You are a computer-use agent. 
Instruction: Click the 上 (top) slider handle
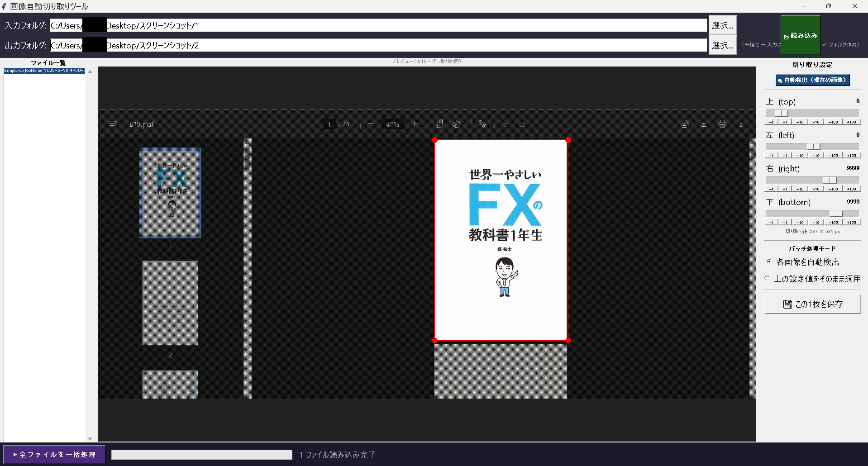(x=781, y=113)
